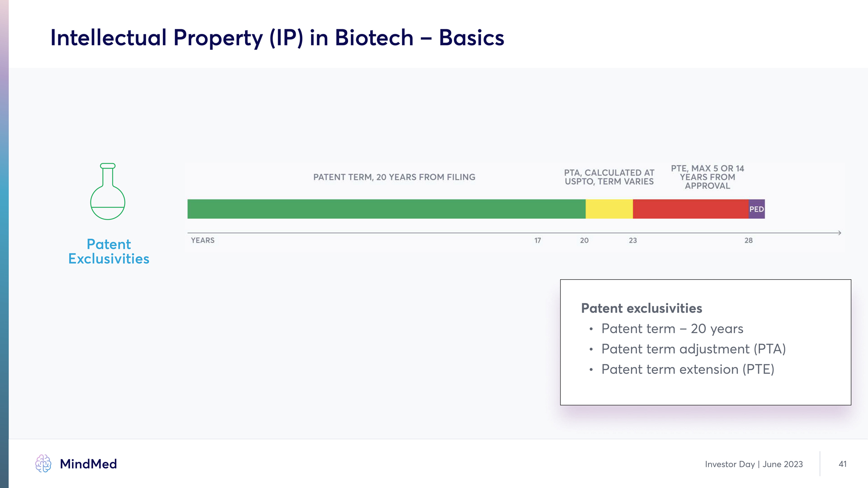
Task: Click the MindMed wordmark text
Action: coord(88,464)
